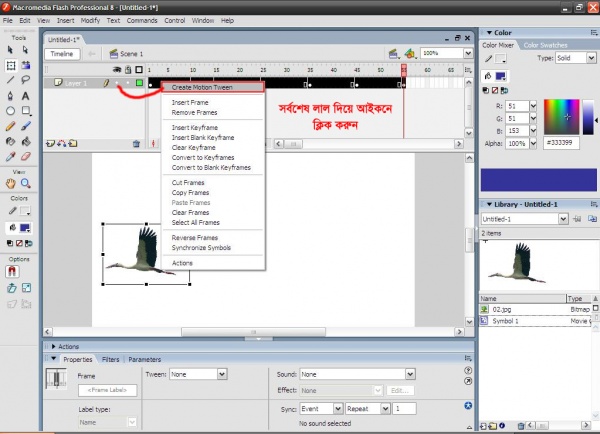Click the Delete Layer trash icon
The image size is (600, 434).
(136, 144)
